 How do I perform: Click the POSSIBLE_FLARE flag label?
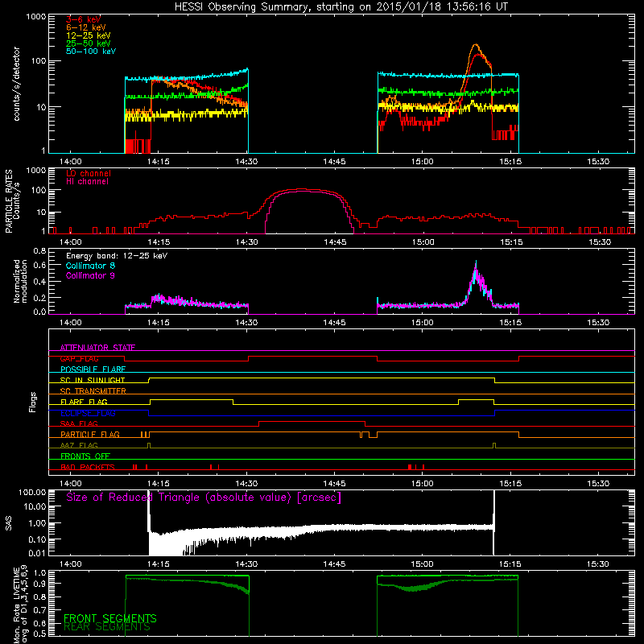(93, 369)
